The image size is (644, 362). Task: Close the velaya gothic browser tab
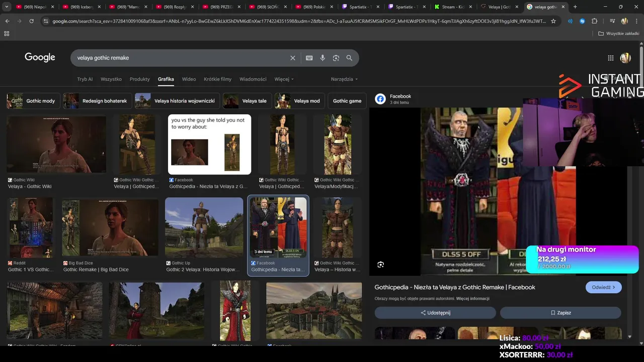pos(563,7)
